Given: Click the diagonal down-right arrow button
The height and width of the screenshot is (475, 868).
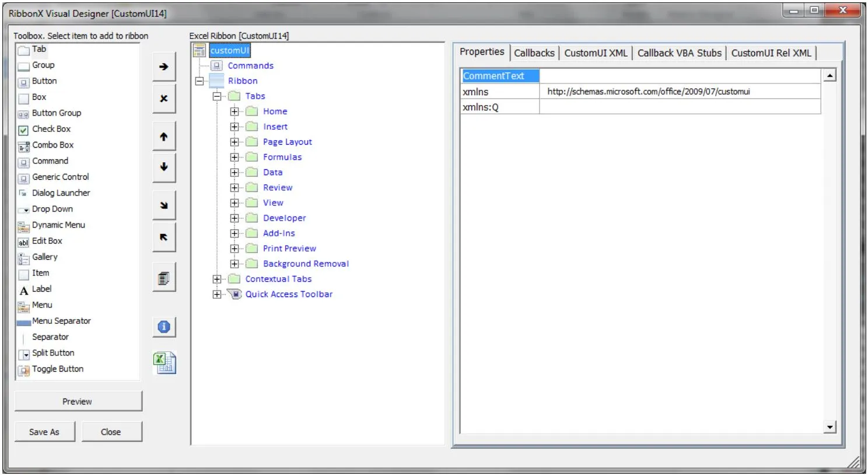Looking at the screenshot, I should coord(164,205).
